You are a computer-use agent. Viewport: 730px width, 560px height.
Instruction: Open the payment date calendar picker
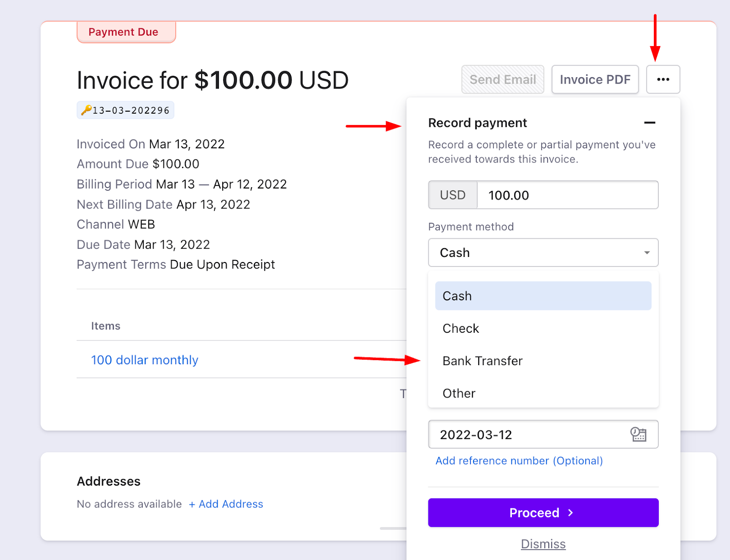tap(638, 434)
